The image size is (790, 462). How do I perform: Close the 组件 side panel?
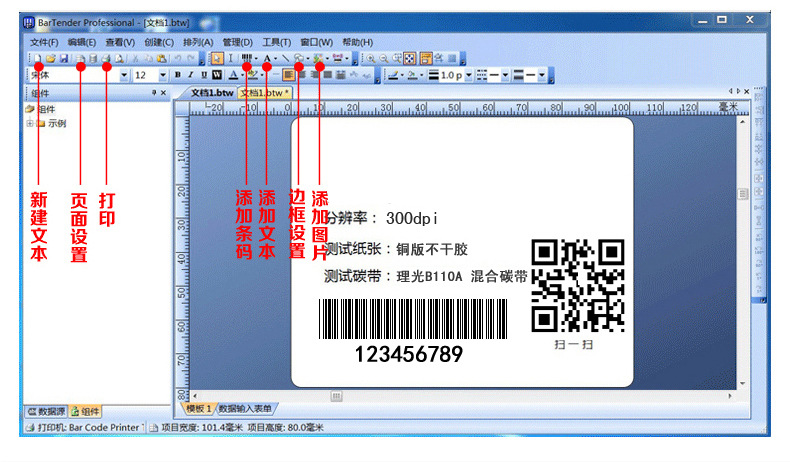163,93
